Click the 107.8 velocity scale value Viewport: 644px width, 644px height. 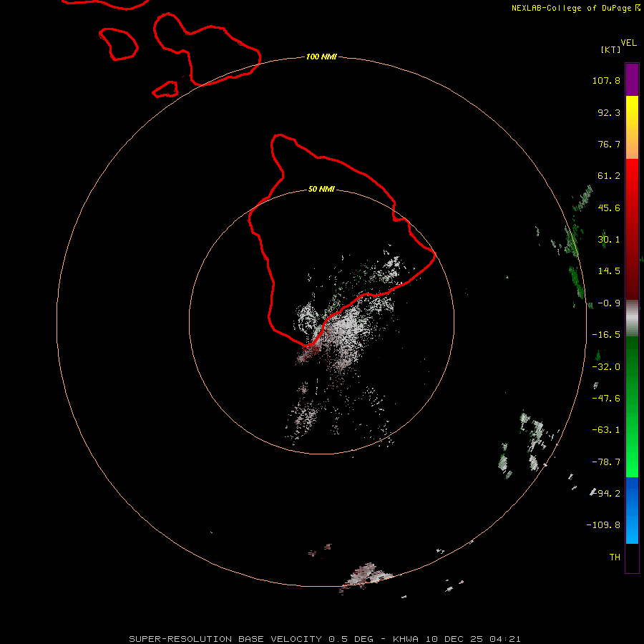[606, 80]
